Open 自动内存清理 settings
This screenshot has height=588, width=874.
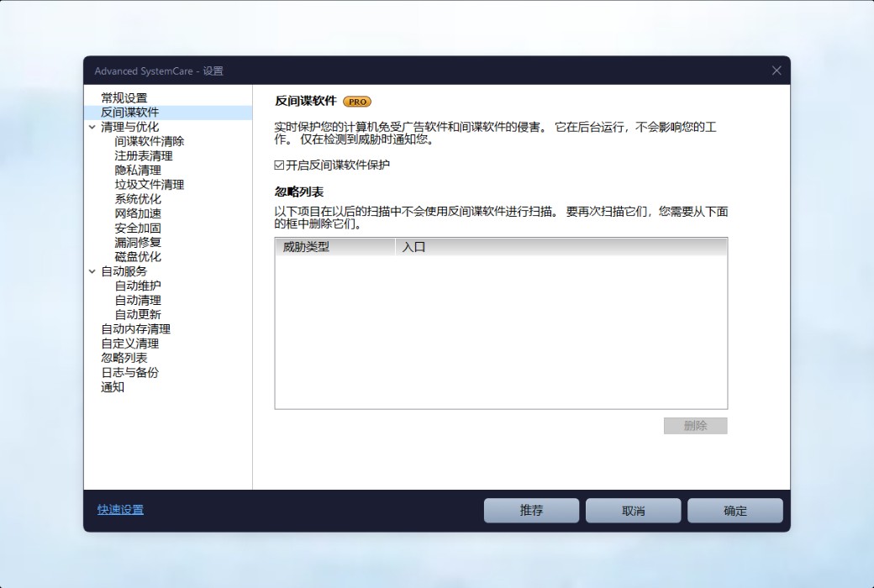(135, 329)
